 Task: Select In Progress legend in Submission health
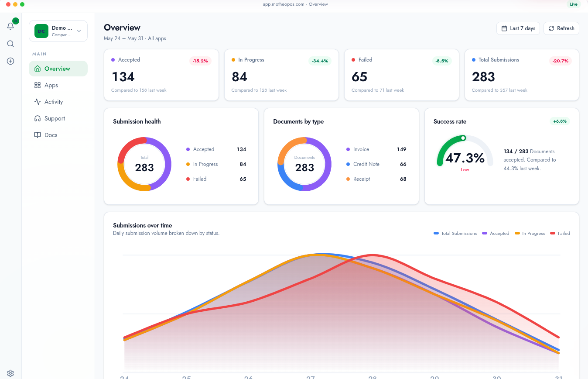216,164
